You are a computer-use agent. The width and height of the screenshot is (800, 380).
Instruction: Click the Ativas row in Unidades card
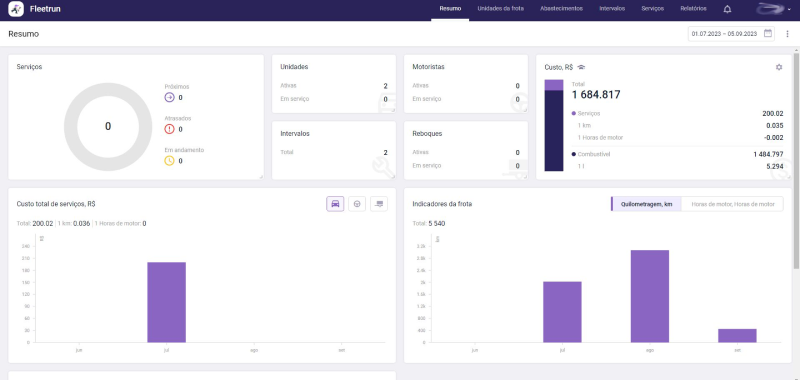(x=334, y=86)
